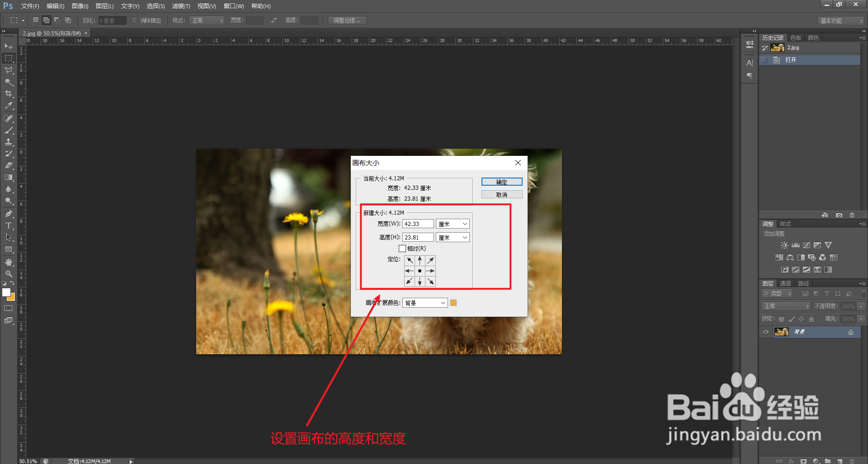Image resolution: width=868 pixels, height=464 pixels.
Task: Add a Brightness/Contrast adjustment
Action: 784,245
